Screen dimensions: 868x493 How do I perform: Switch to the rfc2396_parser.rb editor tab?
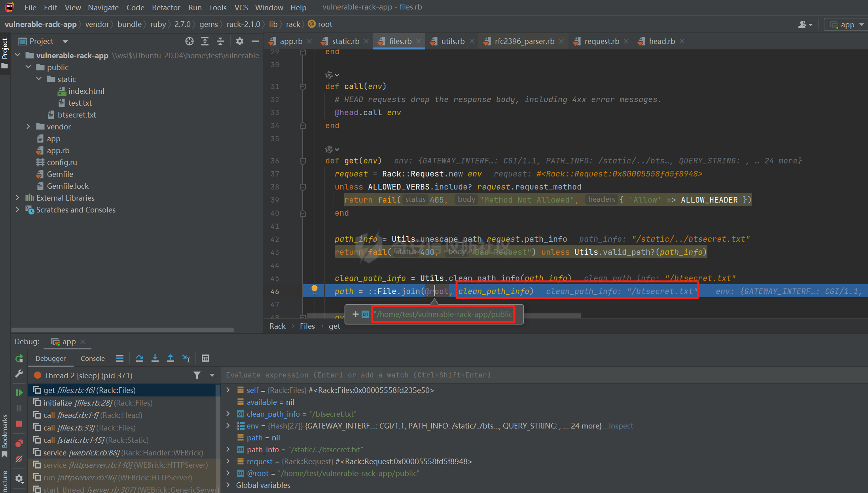click(x=524, y=41)
